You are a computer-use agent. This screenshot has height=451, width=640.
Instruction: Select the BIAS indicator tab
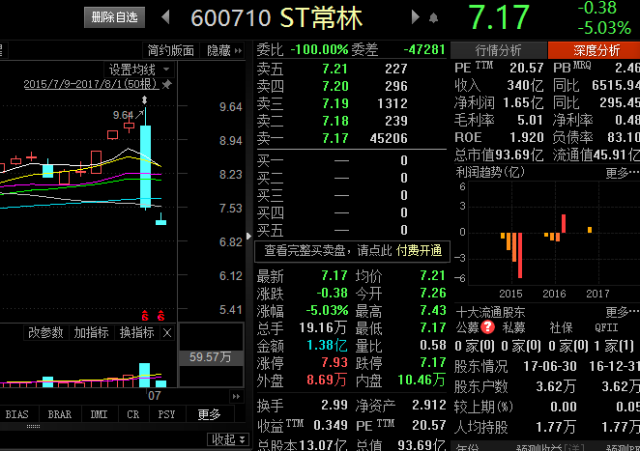17,414
